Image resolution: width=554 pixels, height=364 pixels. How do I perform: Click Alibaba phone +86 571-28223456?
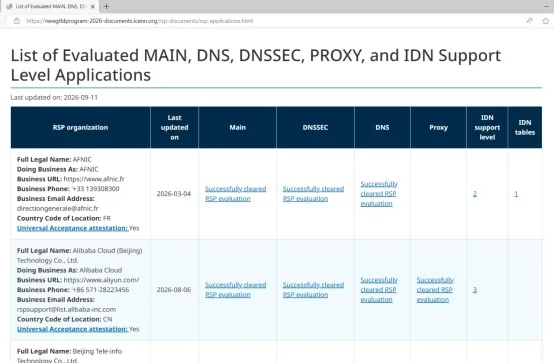pyautogui.click(x=100, y=290)
